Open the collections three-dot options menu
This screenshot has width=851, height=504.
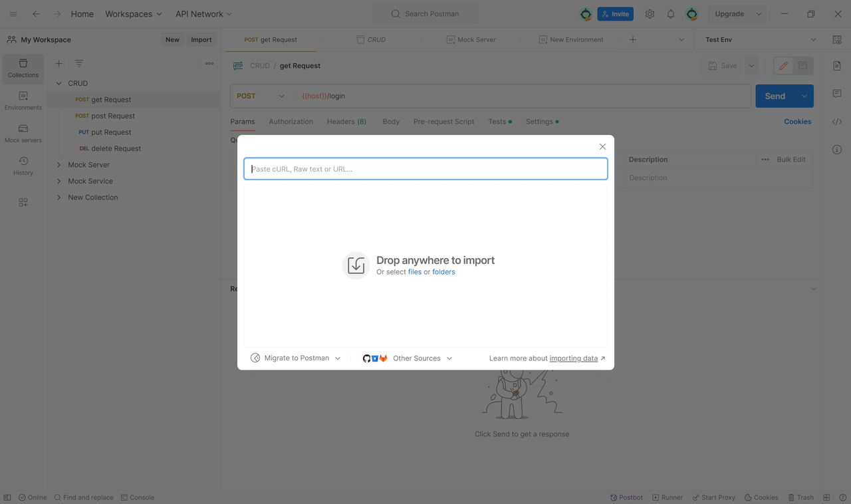(x=209, y=63)
